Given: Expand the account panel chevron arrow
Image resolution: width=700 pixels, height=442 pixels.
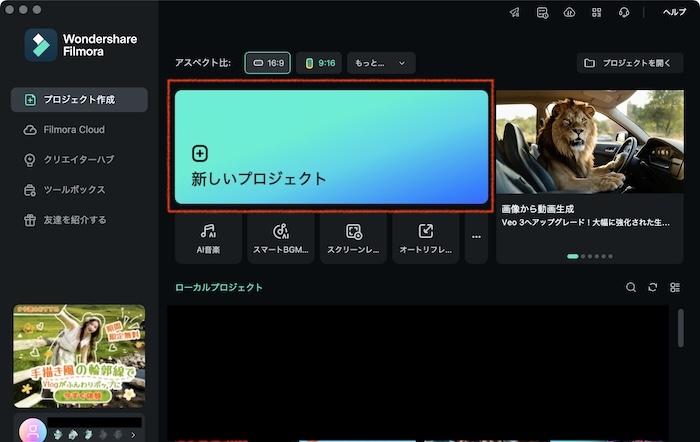Looking at the screenshot, I should (x=133, y=434).
